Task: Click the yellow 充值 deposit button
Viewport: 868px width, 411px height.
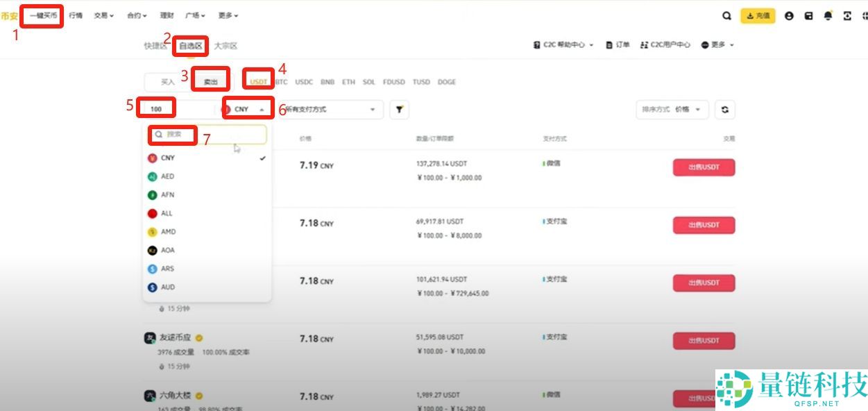Action: (758, 15)
